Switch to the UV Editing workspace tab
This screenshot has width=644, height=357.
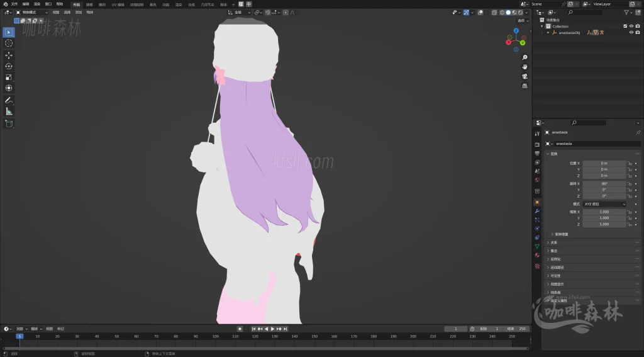click(118, 4)
